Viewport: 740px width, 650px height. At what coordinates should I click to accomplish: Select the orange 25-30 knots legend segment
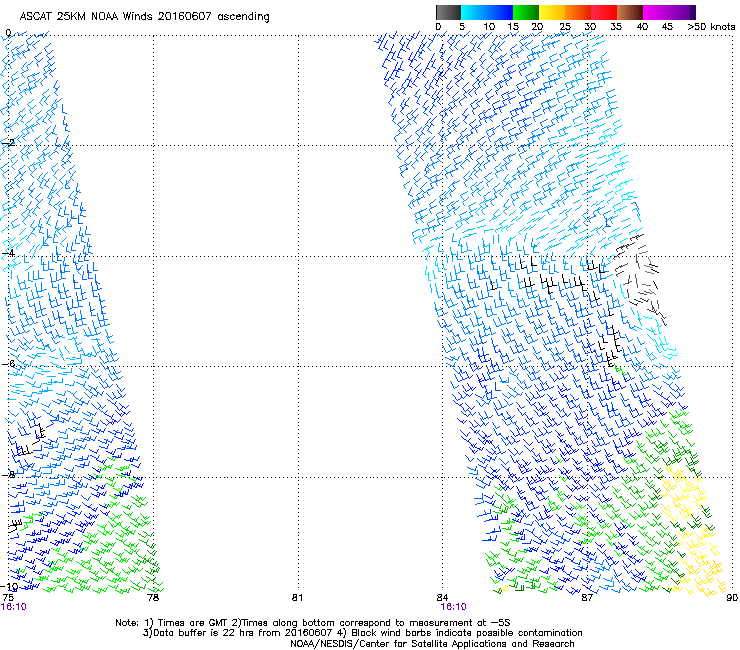[578, 12]
